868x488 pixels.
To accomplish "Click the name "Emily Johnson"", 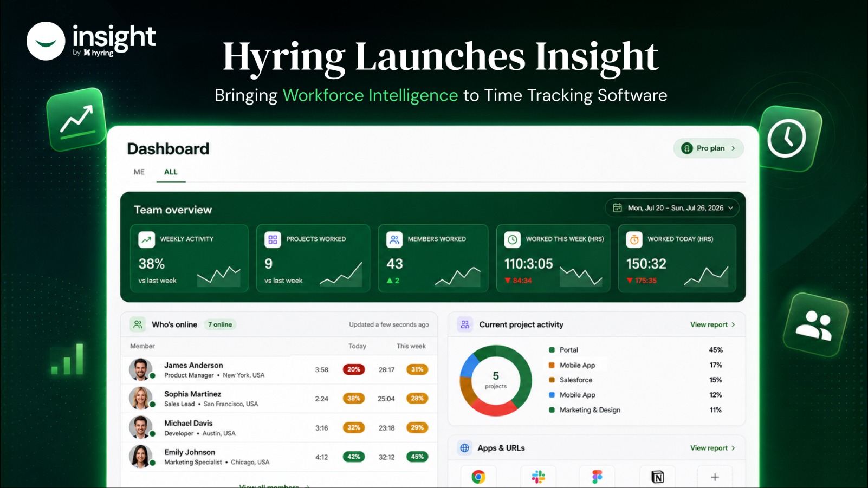I will tap(190, 452).
